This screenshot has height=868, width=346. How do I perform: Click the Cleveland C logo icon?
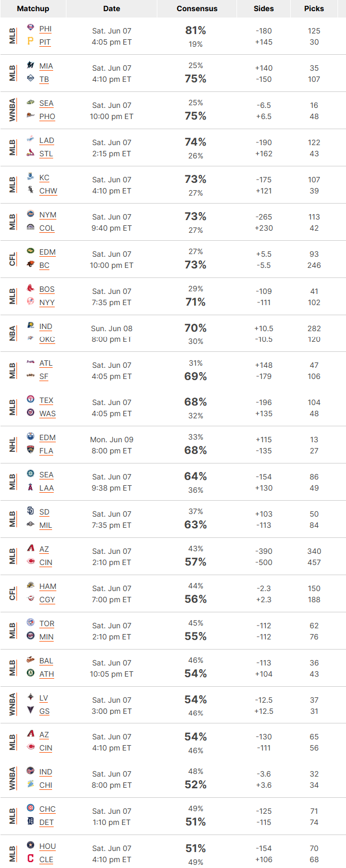point(30,858)
